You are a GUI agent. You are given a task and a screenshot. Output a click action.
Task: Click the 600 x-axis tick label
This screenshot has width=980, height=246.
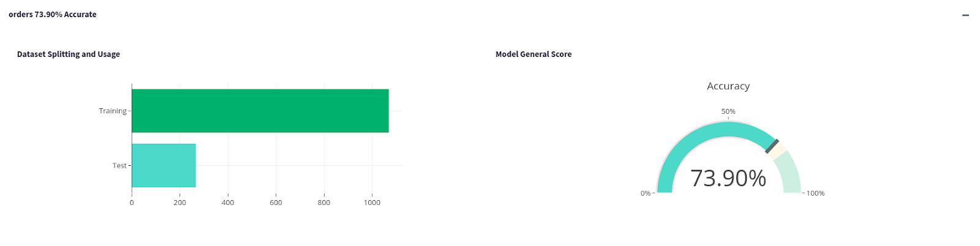click(276, 203)
